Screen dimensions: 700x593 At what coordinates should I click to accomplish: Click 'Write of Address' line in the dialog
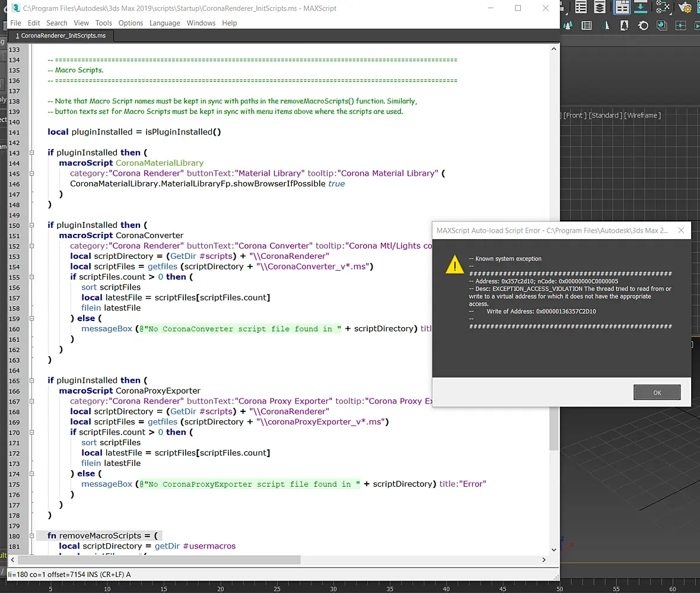pos(541,312)
